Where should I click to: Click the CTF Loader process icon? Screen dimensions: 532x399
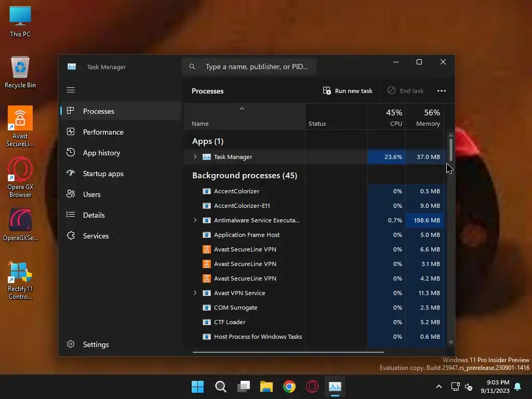[x=207, y=322]
